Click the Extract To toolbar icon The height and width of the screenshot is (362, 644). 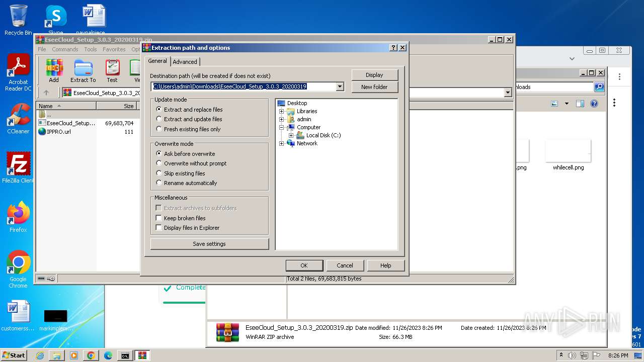tap(83, 71)
